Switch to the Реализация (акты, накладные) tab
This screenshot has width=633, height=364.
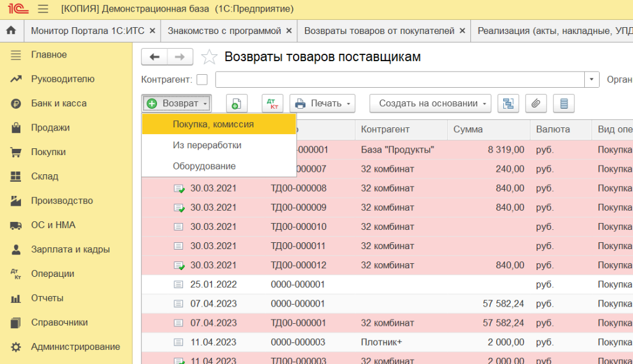click(554, 31)
